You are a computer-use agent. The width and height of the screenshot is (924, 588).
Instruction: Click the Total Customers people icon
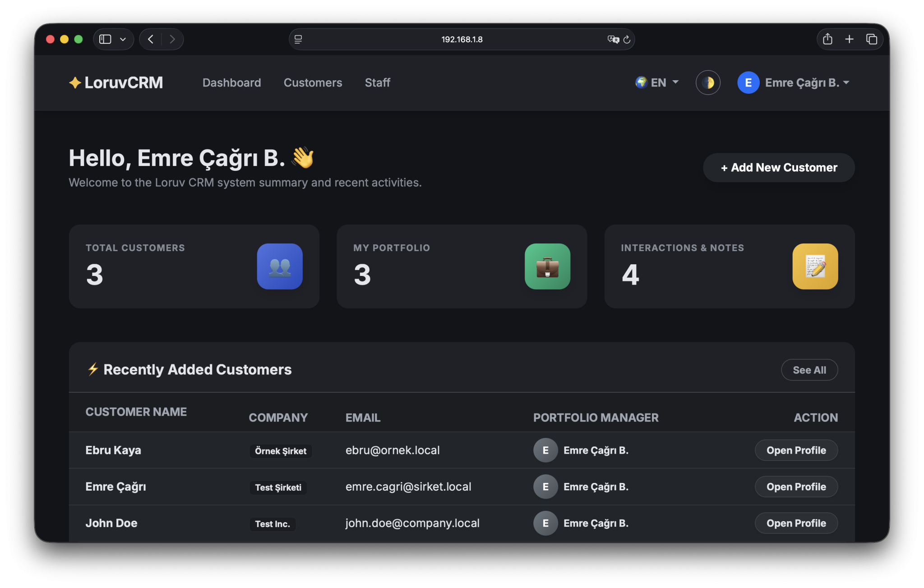(280, 266)
